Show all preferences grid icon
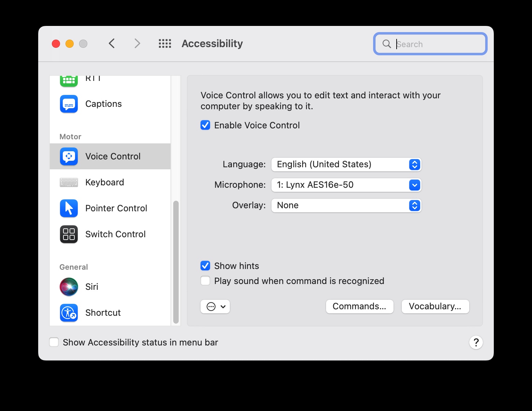This screenshot has width=532, height=411. [x=165, y=43]
